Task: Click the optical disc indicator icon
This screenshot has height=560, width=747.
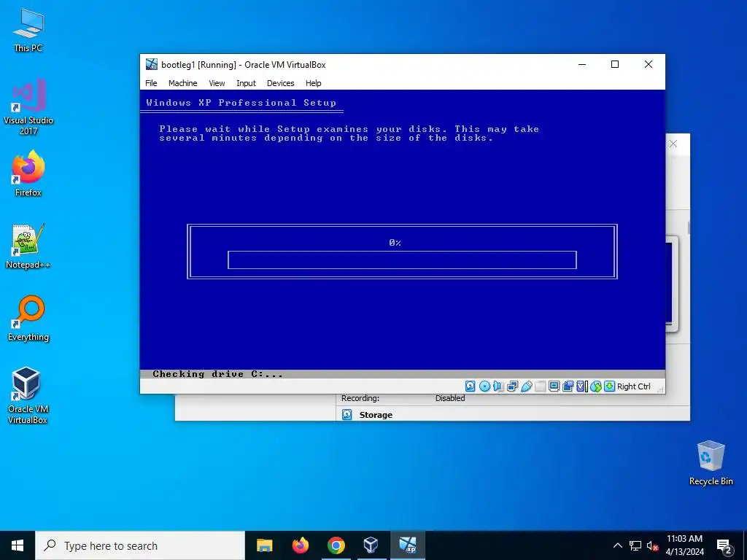Action: click(x=484, y=386)
